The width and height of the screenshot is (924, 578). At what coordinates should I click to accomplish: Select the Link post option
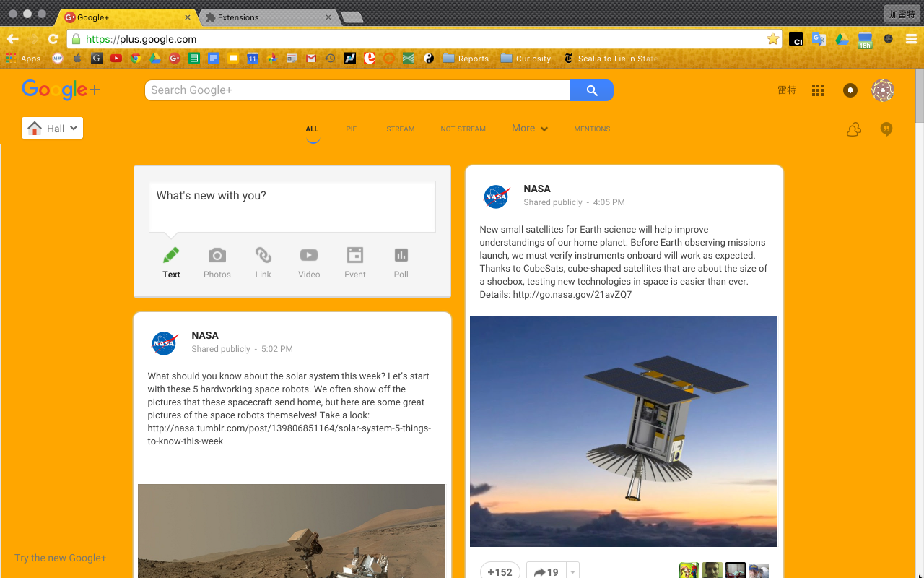point(263,263)
